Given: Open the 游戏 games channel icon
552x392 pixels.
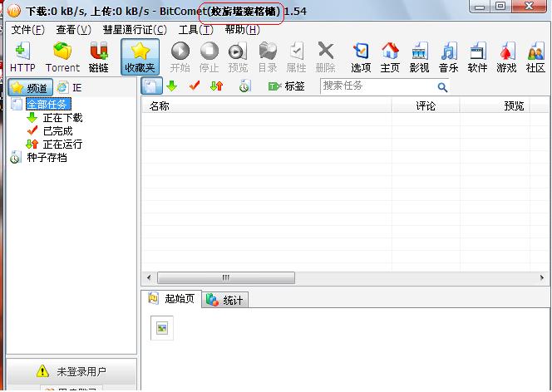Looking at the screenshot, I should point(506,57).
